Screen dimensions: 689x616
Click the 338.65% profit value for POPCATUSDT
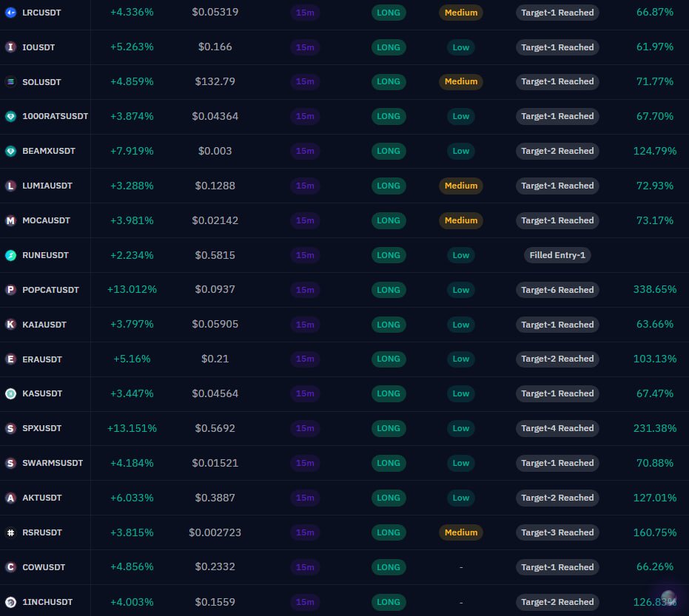654,289
